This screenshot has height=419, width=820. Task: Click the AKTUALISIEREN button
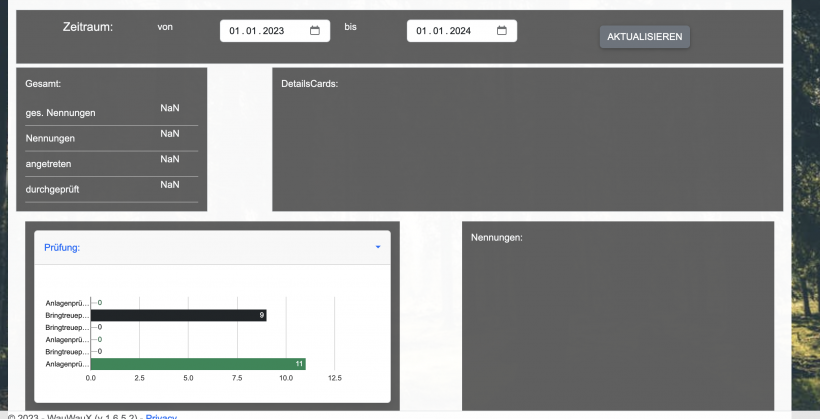(644, 37)
